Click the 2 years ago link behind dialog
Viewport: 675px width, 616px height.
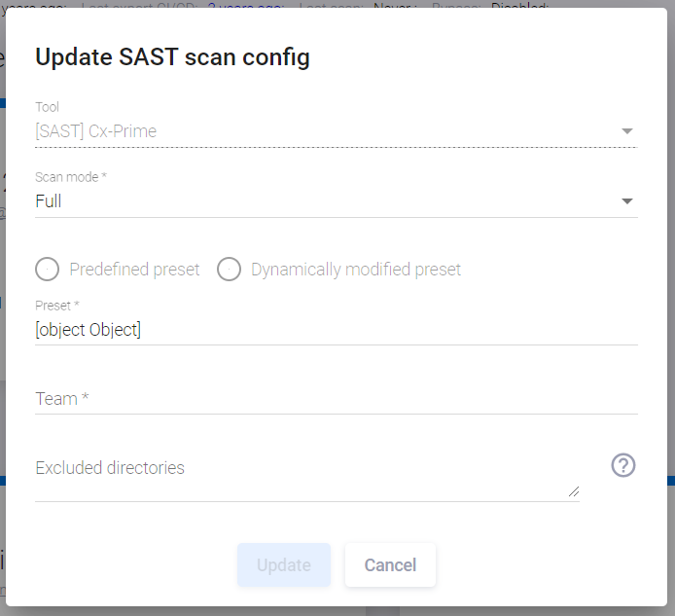(245, 4)
